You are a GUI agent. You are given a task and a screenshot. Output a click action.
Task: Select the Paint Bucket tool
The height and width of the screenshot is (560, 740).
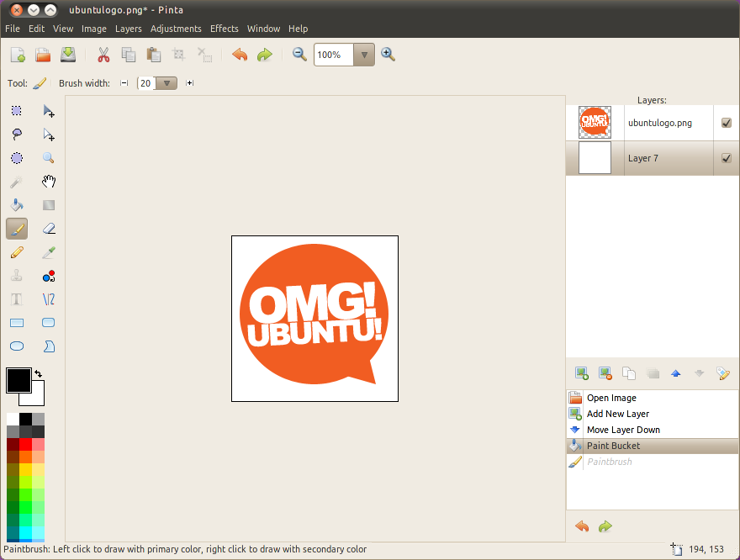pos(16,204)
